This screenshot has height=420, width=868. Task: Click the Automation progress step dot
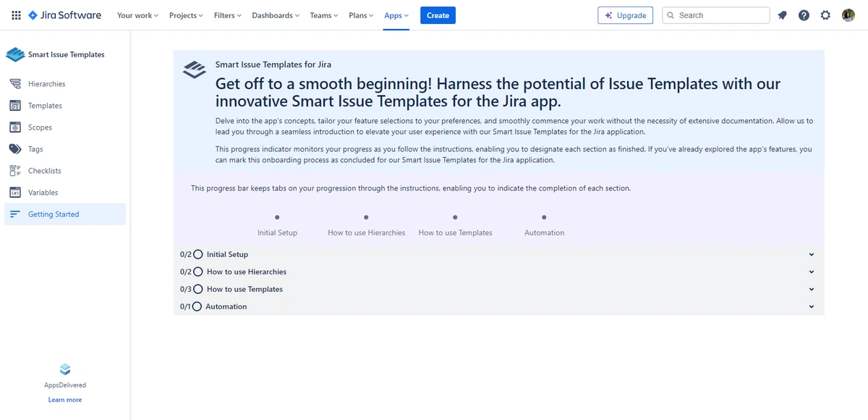click(544, 217)
